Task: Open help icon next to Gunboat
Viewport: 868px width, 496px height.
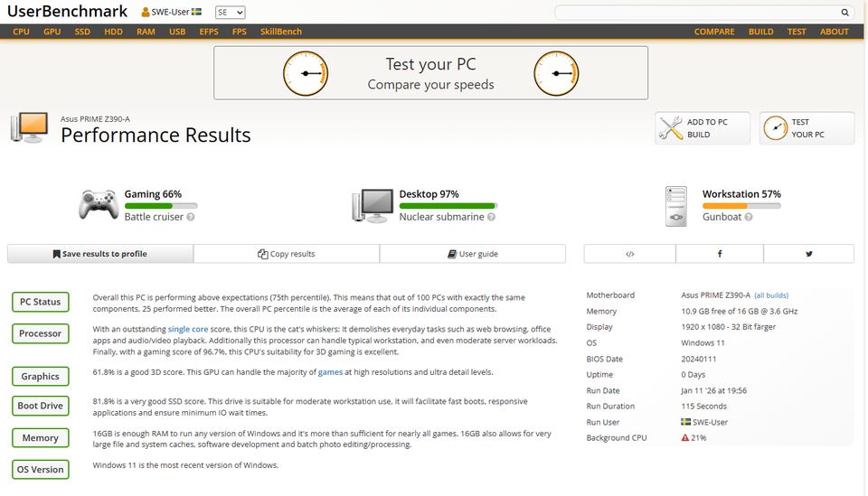Action: (749, 217)
